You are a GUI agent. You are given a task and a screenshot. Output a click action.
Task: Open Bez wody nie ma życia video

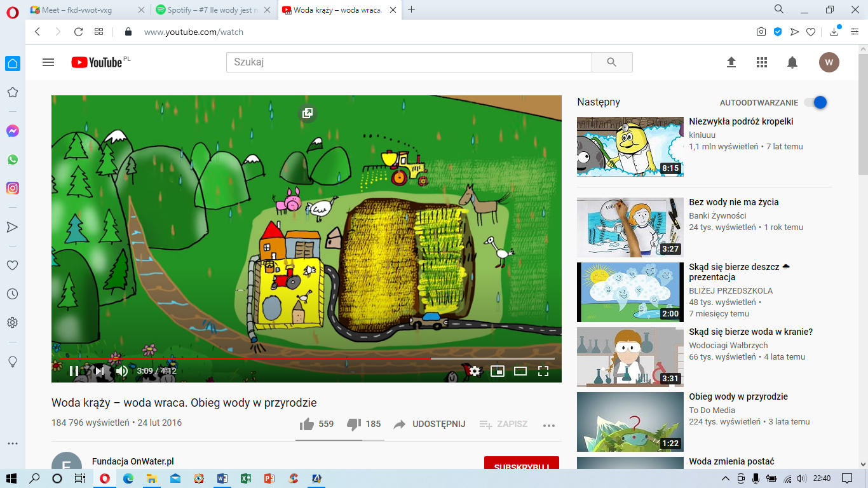coord(734,202)
